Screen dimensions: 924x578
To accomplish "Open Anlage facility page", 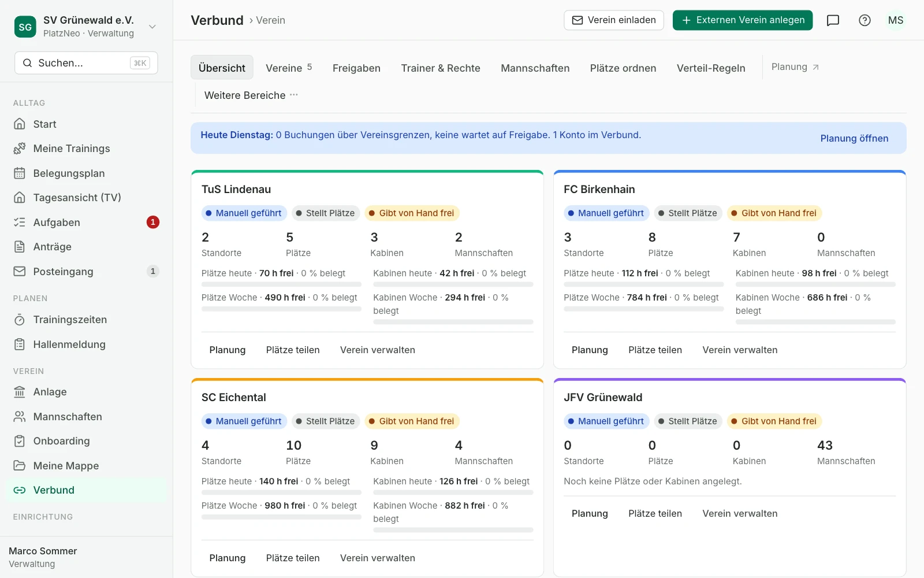I will point(86,392).
